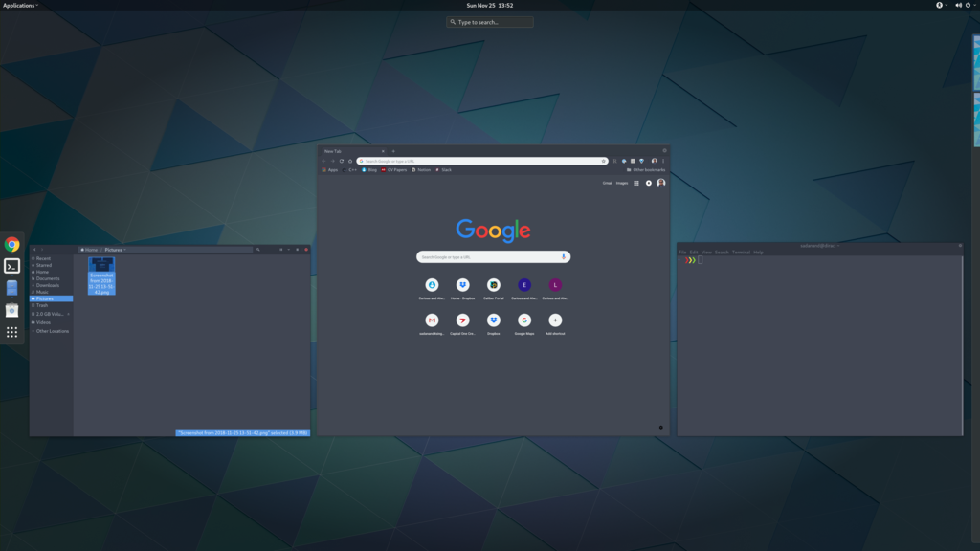Expand the Pictures path dropdown in Files
Screen dimensions: 980x551
pyautogui.click(x=124, y=250)
